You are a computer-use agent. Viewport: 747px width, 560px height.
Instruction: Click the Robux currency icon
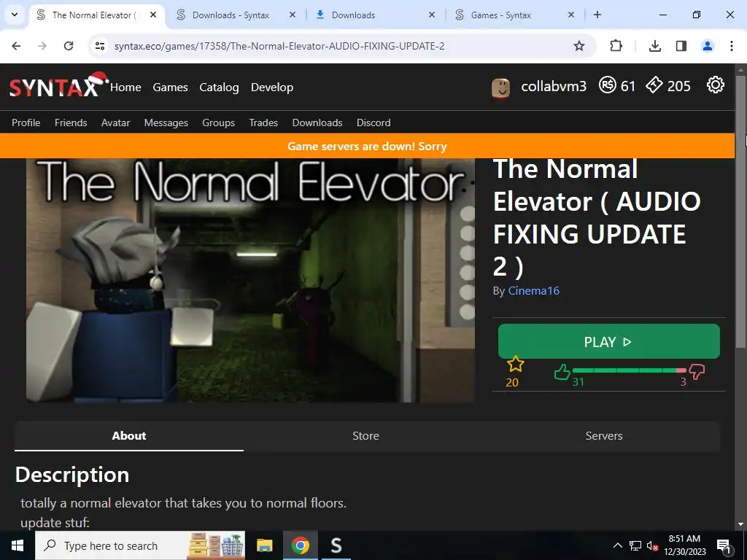point(608,85)
